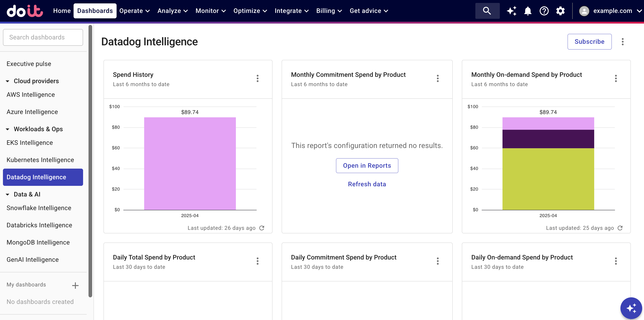The width and height of the screenshot is (644, 320).
Task: Open the Billing menu
Action: coord(329,11)
